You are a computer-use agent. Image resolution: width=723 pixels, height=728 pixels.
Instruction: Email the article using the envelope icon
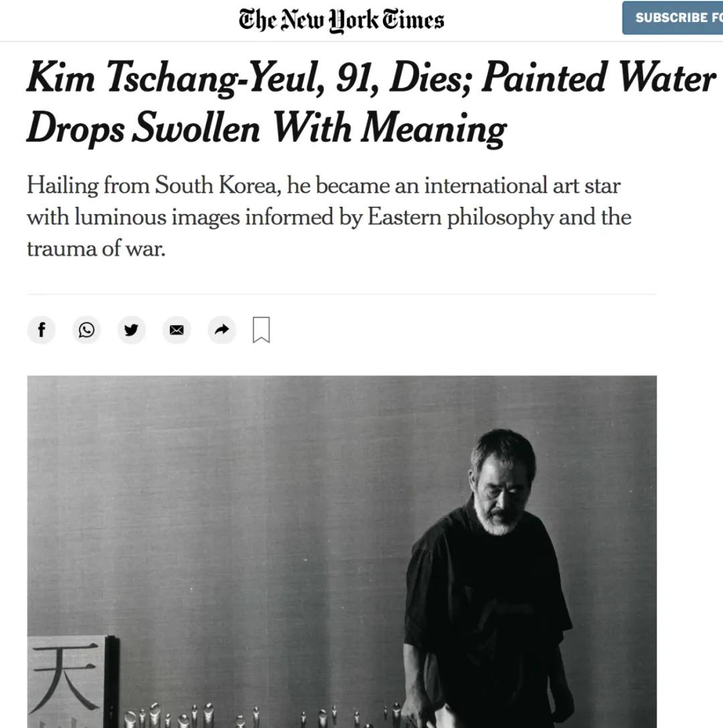point(176,330)
